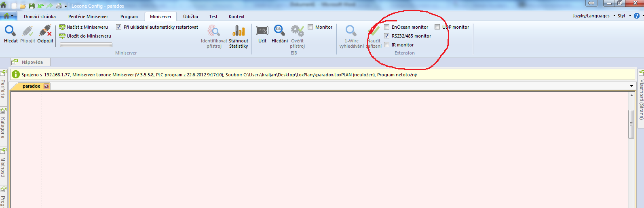Open the Styl dropdown menu
This screenshot has height=208, width=644.
tap(624, 16)
